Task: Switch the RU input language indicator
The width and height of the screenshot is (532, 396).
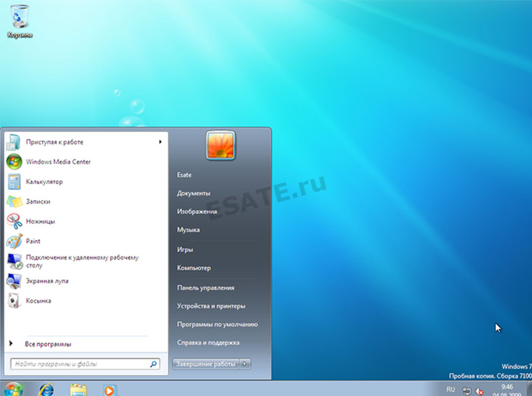Action: point(451,389)
